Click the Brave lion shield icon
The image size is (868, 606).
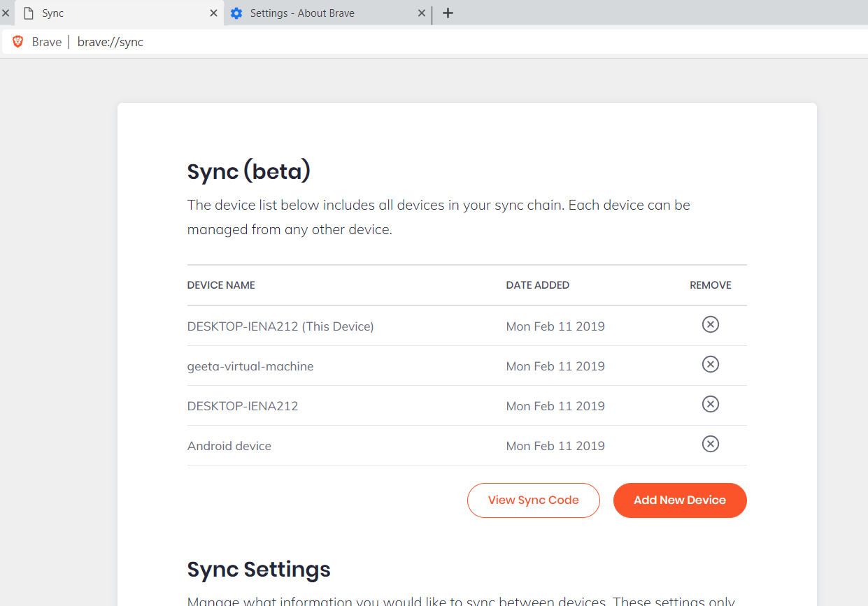pyautogui.click(x=18, y=42)
